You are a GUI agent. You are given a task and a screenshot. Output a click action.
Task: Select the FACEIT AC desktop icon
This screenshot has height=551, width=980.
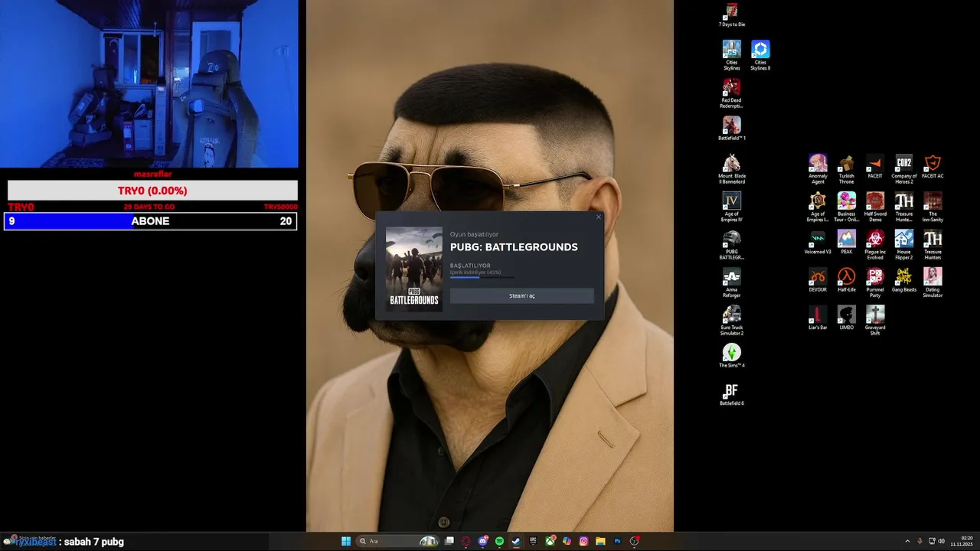tap(933, 166)
